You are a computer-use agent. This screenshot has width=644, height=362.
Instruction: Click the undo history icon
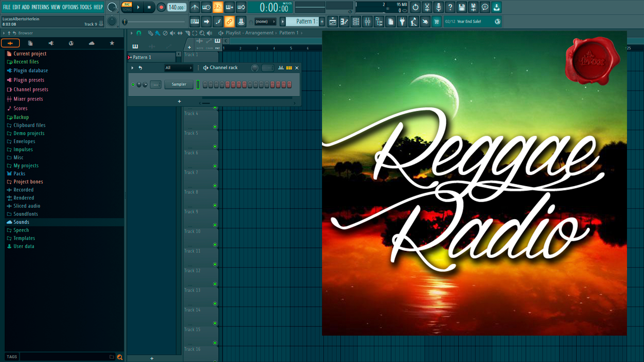click(x=415, y=7)
